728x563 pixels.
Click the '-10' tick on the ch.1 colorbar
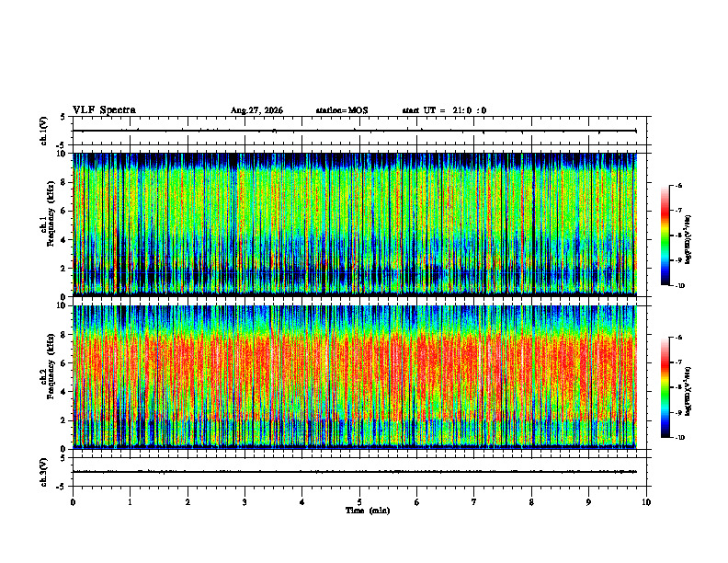tap(679, 286)
